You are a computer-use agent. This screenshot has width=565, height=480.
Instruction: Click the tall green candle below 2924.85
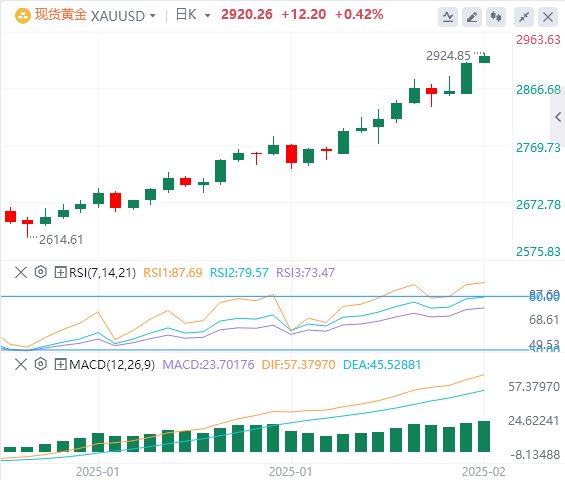click(467, 79)
